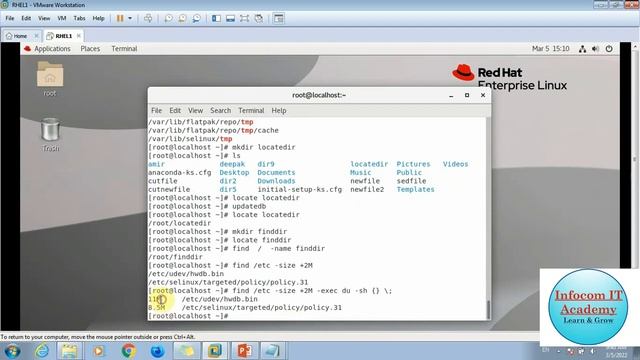Open VMware Edit menu
The height and width of the screenshot is (360, 640).
(26, 18)
